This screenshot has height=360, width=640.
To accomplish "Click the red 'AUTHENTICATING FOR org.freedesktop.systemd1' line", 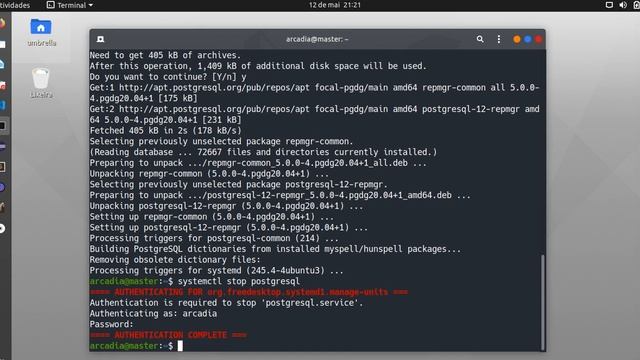I will coord(249,292).
